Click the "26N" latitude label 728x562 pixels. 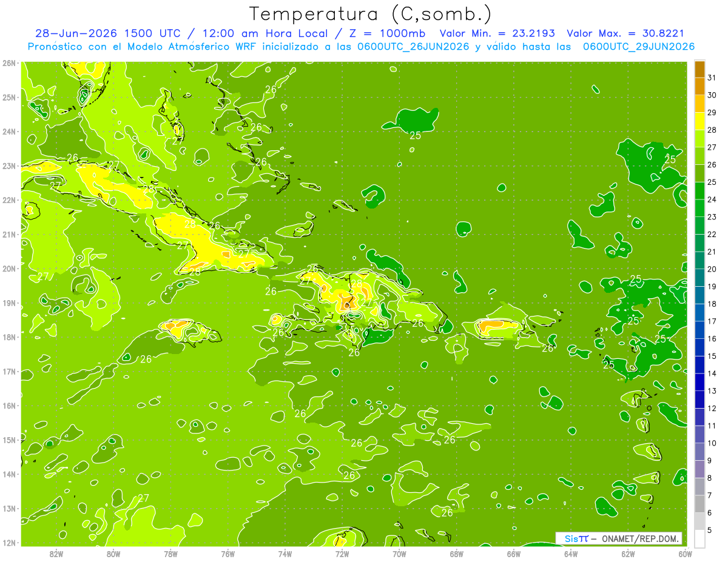point(9,63)
